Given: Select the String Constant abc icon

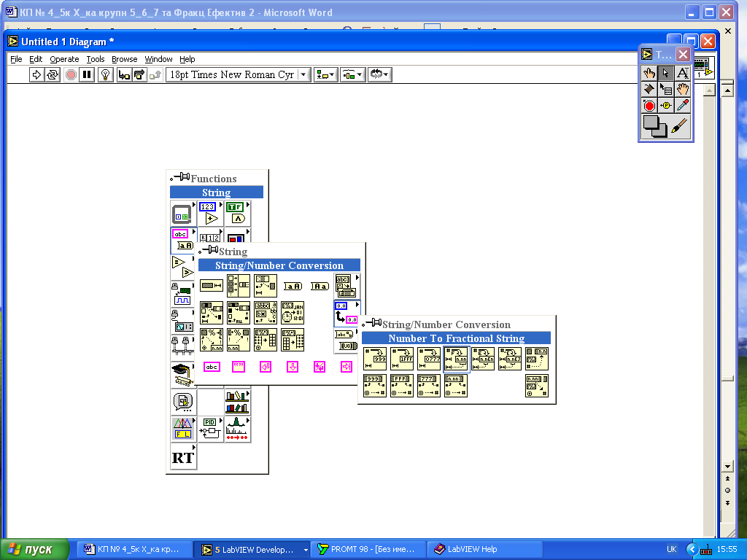Looking at the screenshot, I should tap(212, 367).
